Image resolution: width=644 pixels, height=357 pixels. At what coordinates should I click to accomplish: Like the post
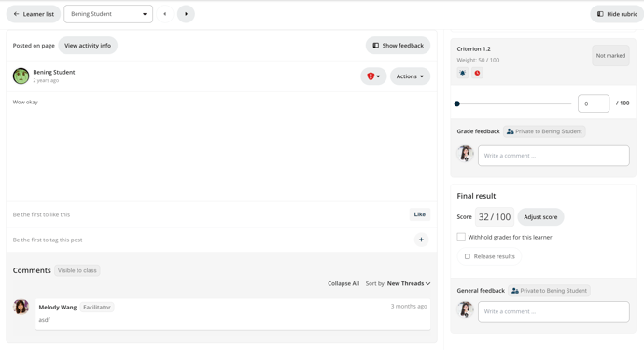click(x=419, y=214)
